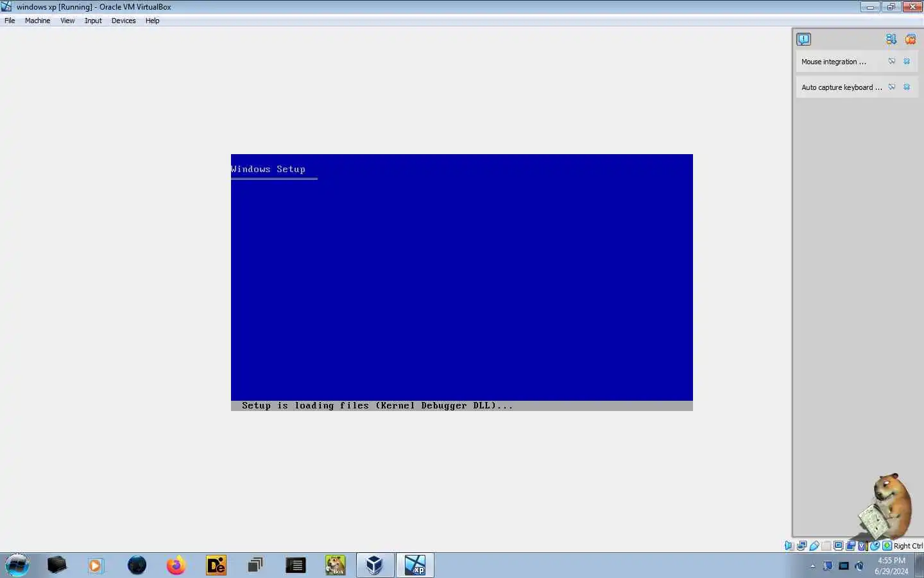Open the Input menu
This screenshot has width=924, height=578.
(93, 21)
